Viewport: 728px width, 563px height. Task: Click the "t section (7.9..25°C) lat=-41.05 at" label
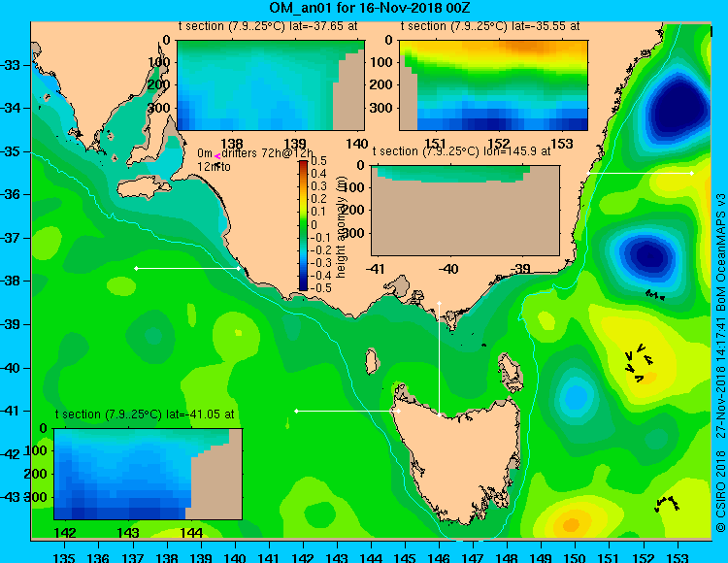pos(145,414)
